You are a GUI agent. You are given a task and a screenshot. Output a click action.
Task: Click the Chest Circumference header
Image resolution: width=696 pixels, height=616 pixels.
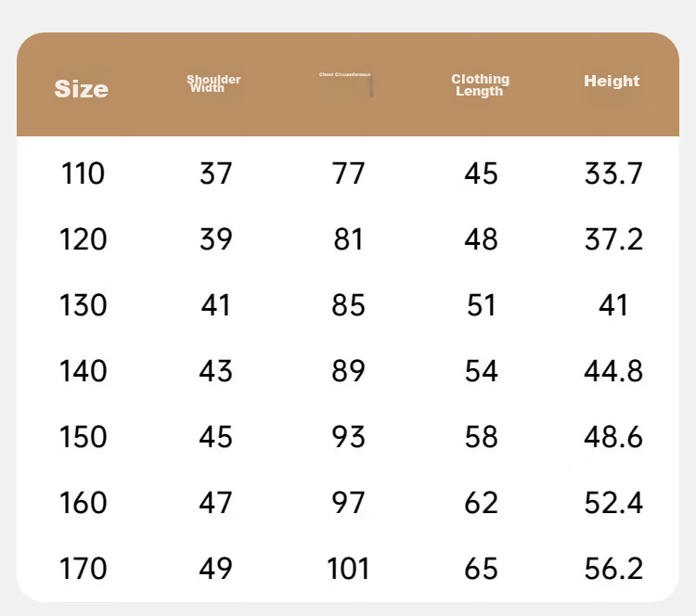click(345, 74)
